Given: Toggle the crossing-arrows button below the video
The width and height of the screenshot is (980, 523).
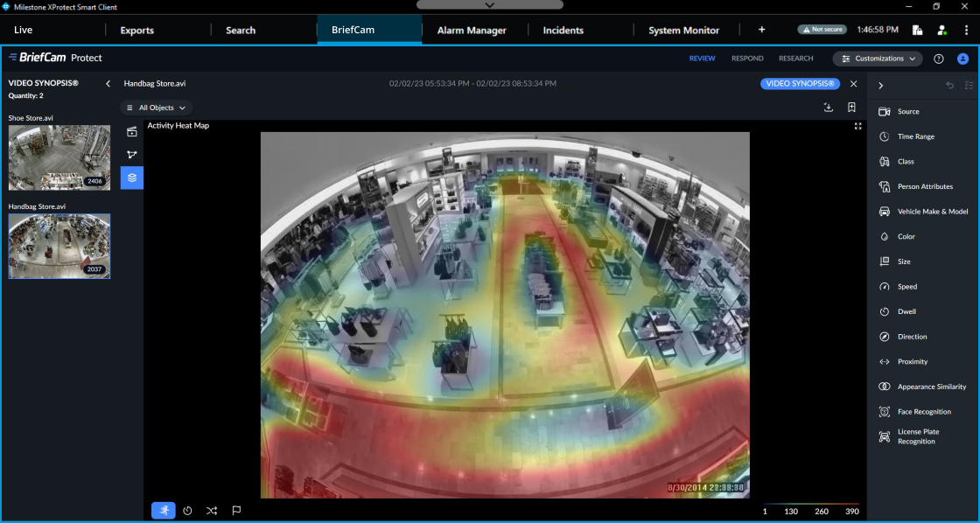Looking at the screenshot, I should [x=212, y=511].
